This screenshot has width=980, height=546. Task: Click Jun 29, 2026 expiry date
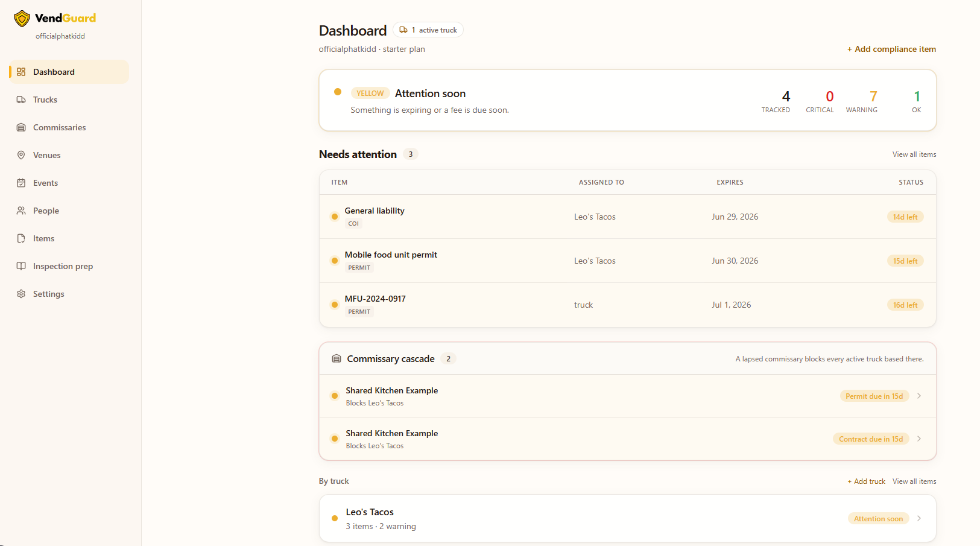click(x=735, y=217)
